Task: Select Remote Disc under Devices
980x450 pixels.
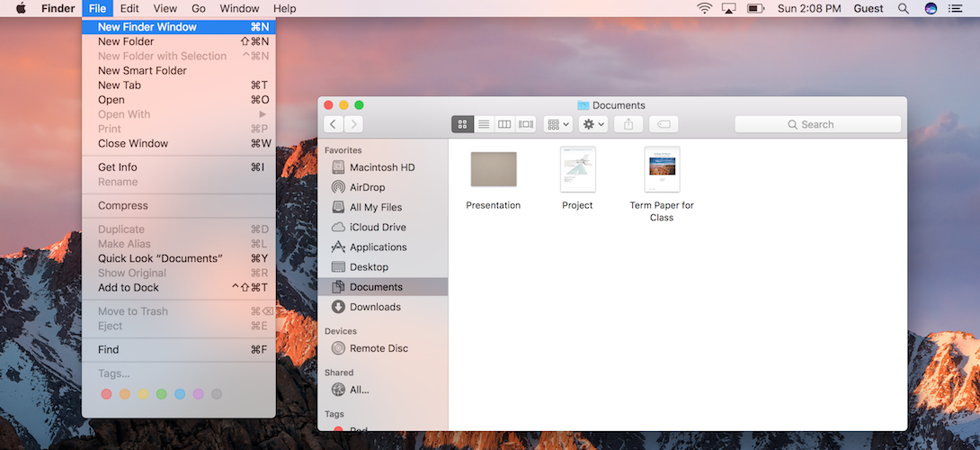Action: click(x=382, y=348)
